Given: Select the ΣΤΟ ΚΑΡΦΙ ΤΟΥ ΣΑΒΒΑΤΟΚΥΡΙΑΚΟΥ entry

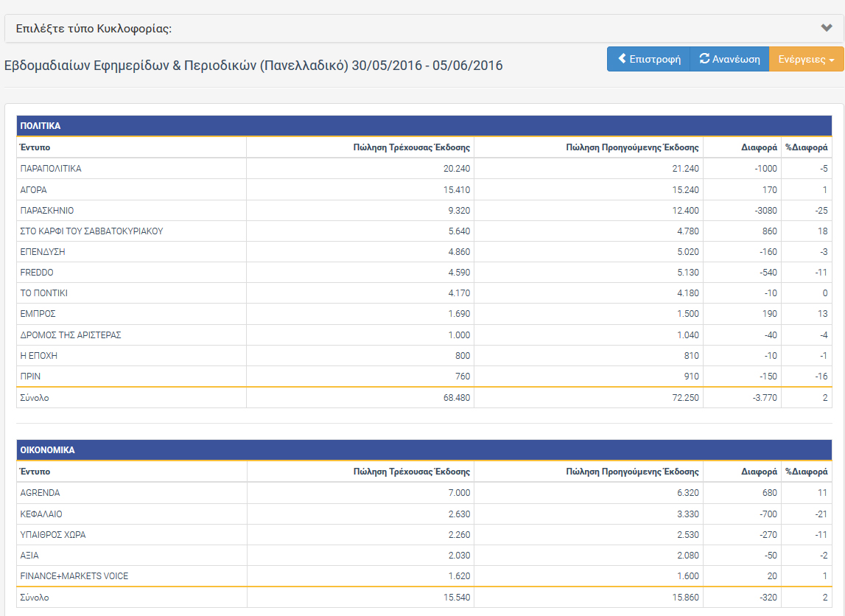Looking at the screenshot, I should point(91,231).
